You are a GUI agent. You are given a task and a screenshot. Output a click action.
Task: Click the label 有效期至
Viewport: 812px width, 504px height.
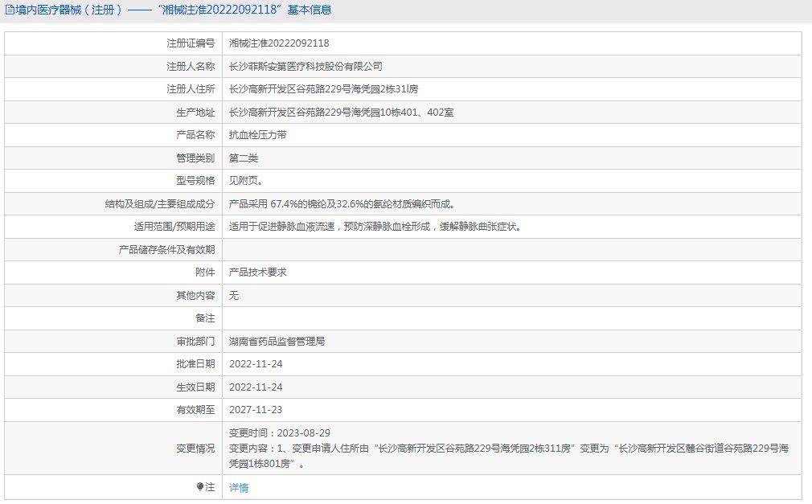pos(195,410)
